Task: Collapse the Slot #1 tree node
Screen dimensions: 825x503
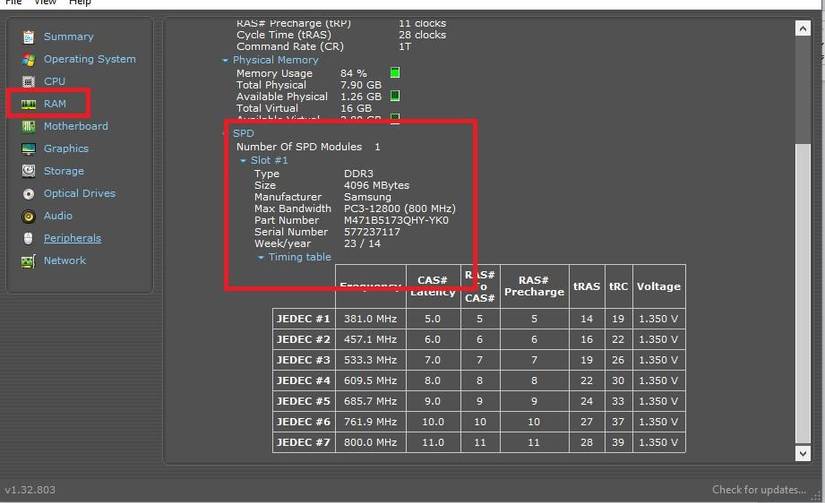Action: pos(243,161)
